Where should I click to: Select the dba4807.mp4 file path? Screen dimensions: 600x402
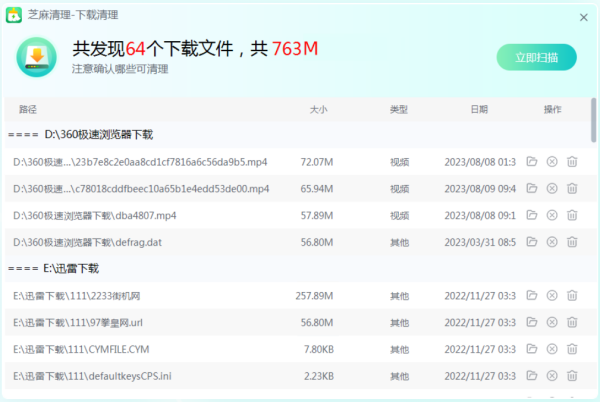tap(95, 216)
